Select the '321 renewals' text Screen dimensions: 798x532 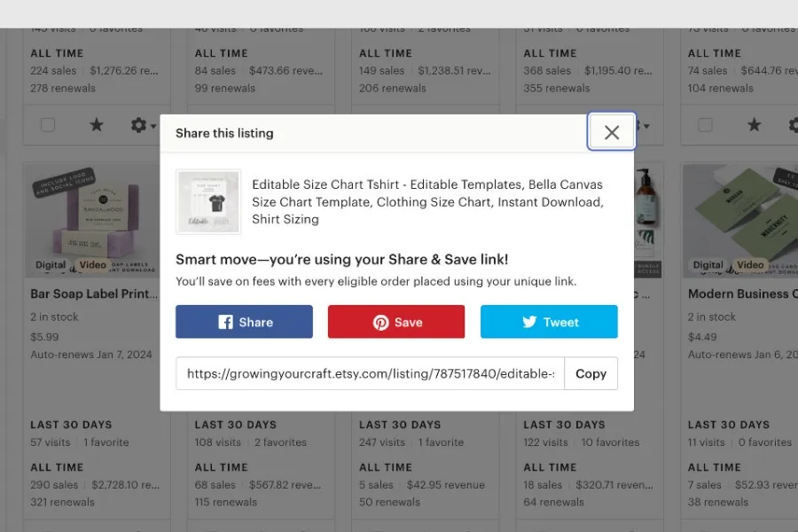62,502
